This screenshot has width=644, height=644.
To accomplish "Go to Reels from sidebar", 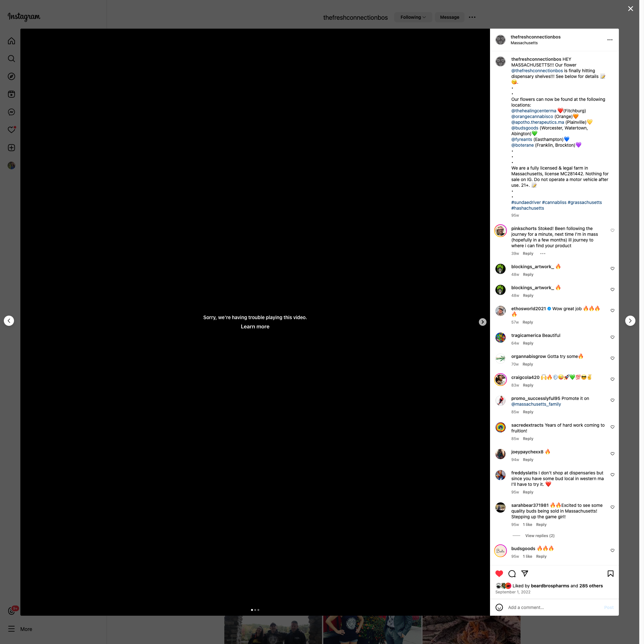I will tap(11, 94).
